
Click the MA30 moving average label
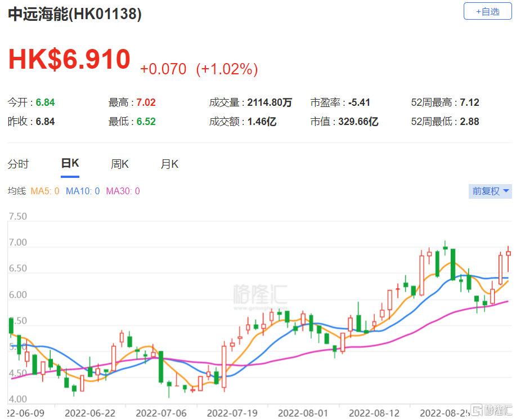click(x=123, y=191)
